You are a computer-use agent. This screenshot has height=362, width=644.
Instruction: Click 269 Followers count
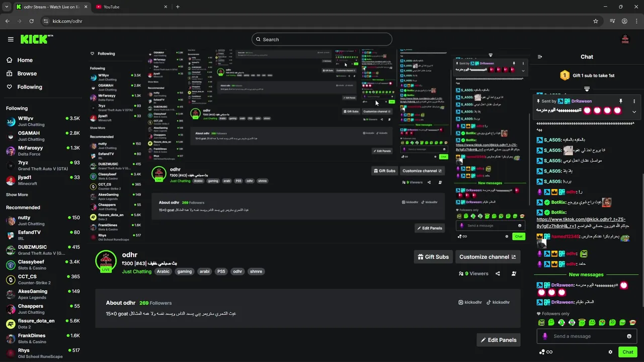coord(155,303)
